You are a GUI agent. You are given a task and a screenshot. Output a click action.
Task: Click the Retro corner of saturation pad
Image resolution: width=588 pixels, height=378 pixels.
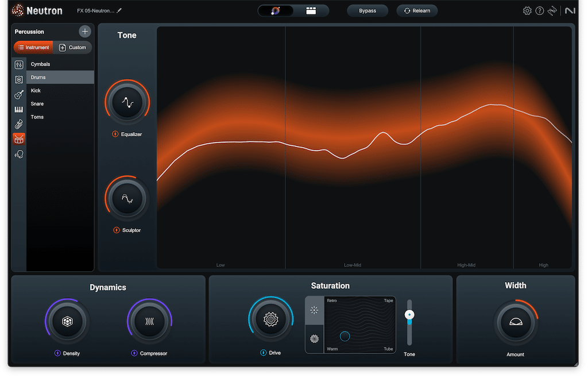point(332,301)
